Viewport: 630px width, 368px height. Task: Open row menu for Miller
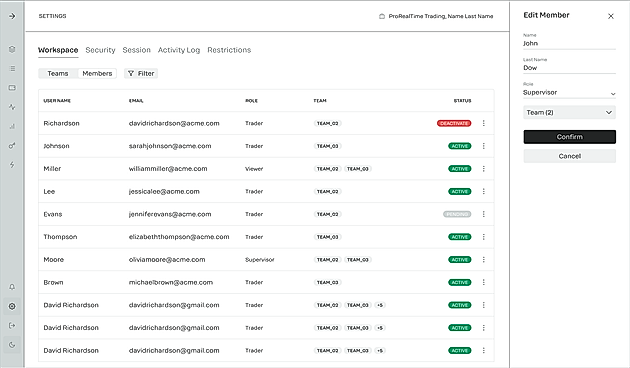tap(483, 169)
